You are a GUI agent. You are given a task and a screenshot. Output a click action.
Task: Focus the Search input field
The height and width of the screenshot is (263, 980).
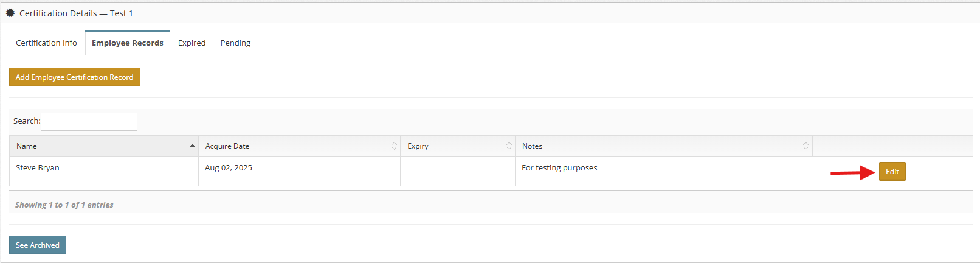click(x=89, y=122)
